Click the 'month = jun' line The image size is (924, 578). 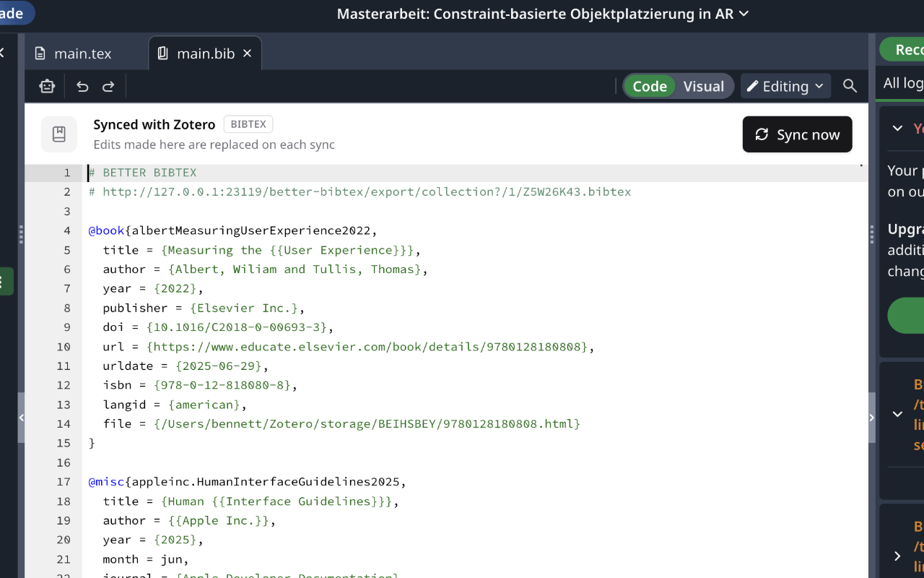click(147, 559)
